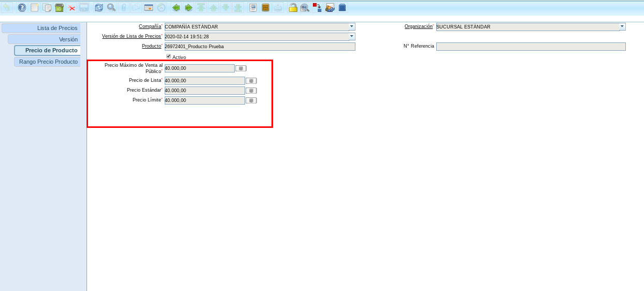Viewport: 644px width, 291px height.
Task: Click the 2020-02-14 19:51:28 version field
Action: click(x=257, y=37)
